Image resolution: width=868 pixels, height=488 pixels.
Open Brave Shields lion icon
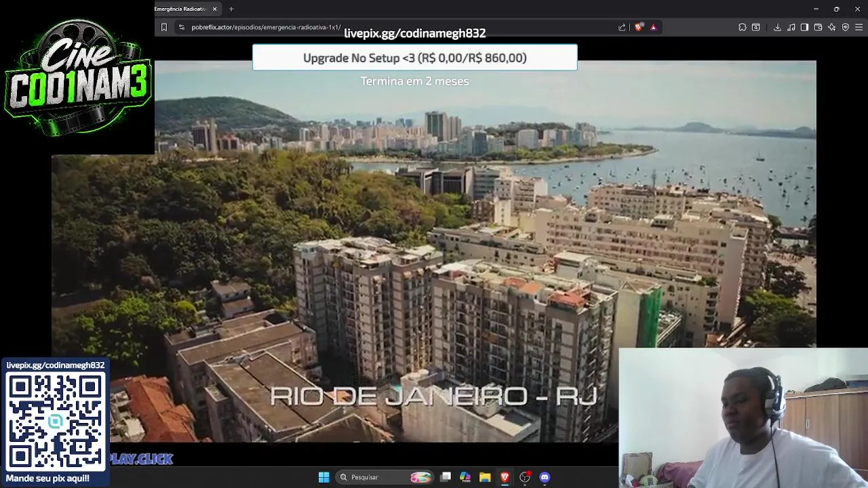[x=639, y=27]
